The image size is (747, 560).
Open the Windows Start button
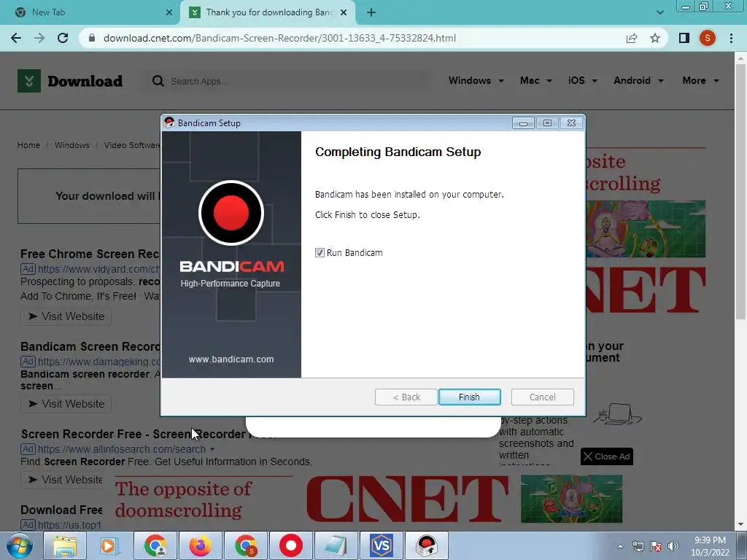[20, 545]
